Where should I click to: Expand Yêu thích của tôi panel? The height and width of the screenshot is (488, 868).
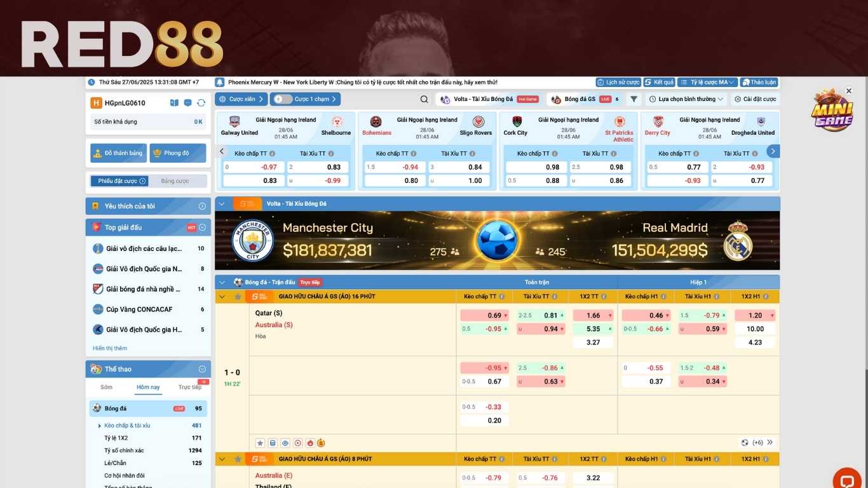pyautogui.click(x=202, y=206)
